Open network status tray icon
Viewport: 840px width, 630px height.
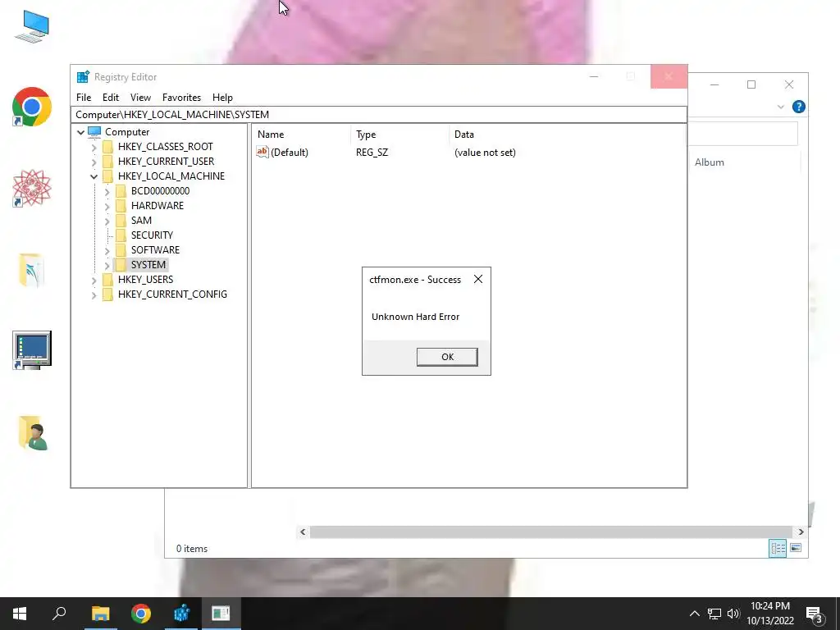[714, 614]
